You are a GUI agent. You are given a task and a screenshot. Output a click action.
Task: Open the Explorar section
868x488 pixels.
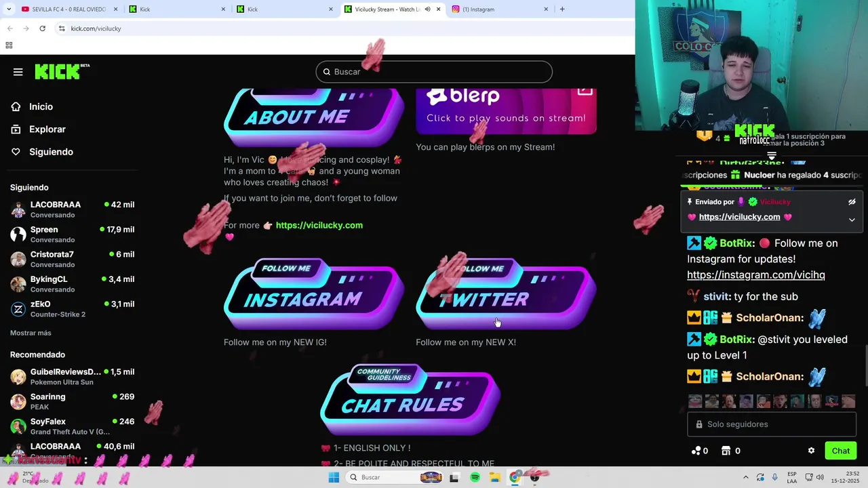[x=47, y=129]
